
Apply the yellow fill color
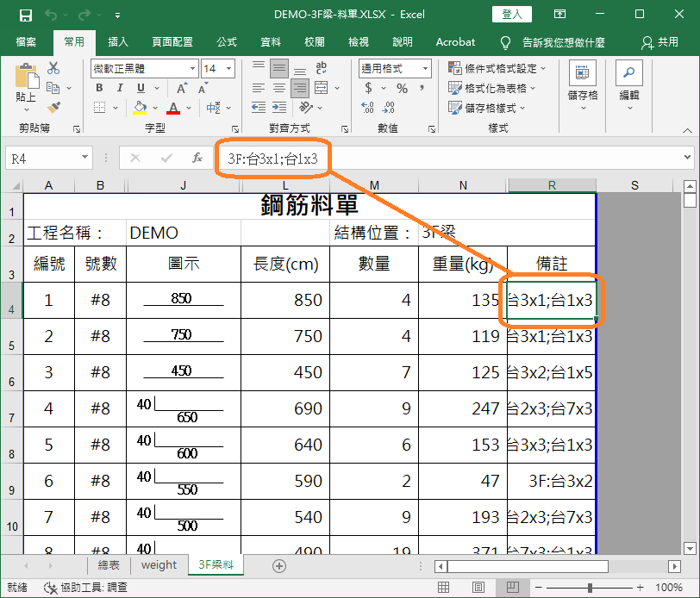pos(140,108)
